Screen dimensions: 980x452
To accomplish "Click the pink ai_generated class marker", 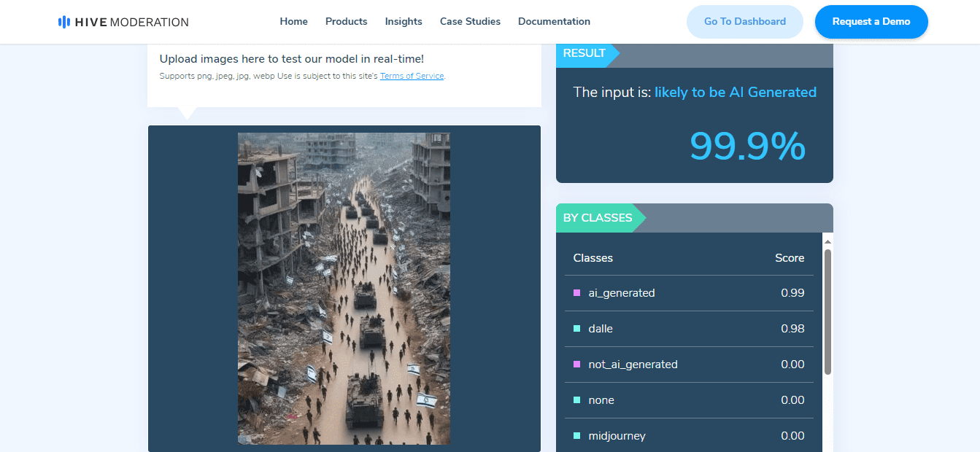I will (577, 293).
